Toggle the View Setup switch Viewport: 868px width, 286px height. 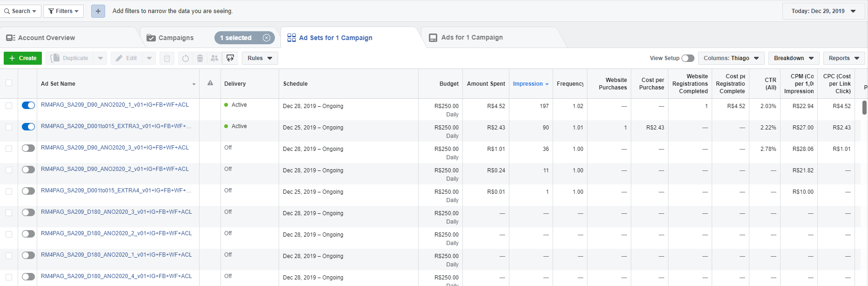688,58
